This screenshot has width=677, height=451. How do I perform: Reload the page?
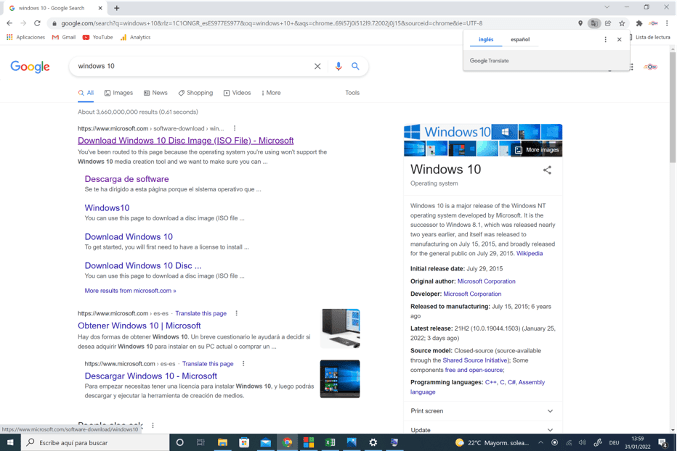37,23
